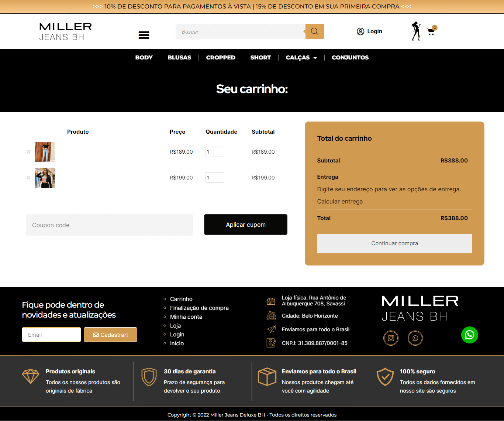Click the diamond Produtos originais icon

[31, 377]
